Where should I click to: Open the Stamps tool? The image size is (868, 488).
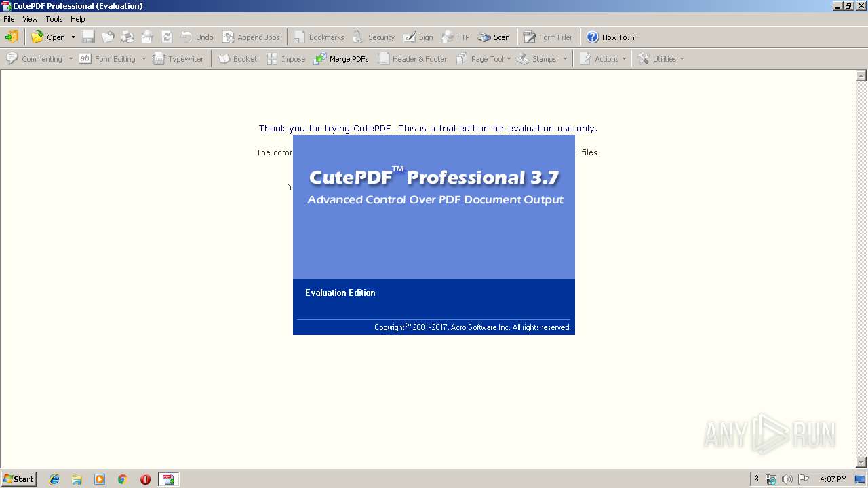(x=536, y=59)
